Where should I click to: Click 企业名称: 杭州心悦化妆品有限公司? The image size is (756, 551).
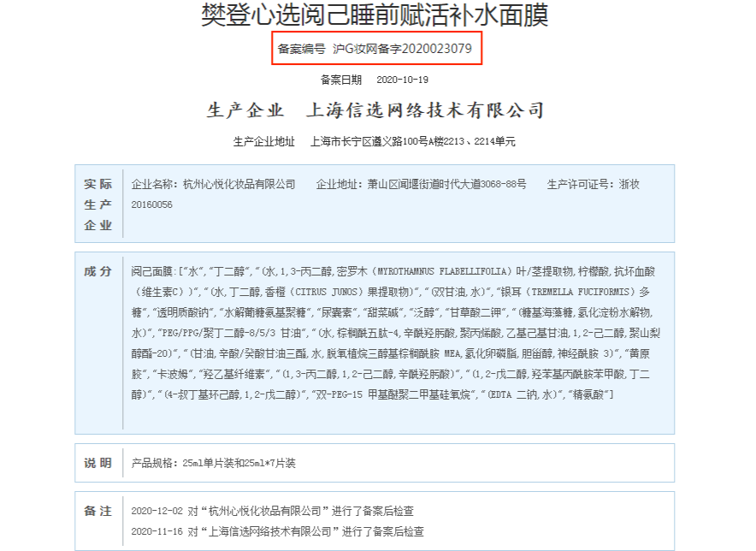213,184
